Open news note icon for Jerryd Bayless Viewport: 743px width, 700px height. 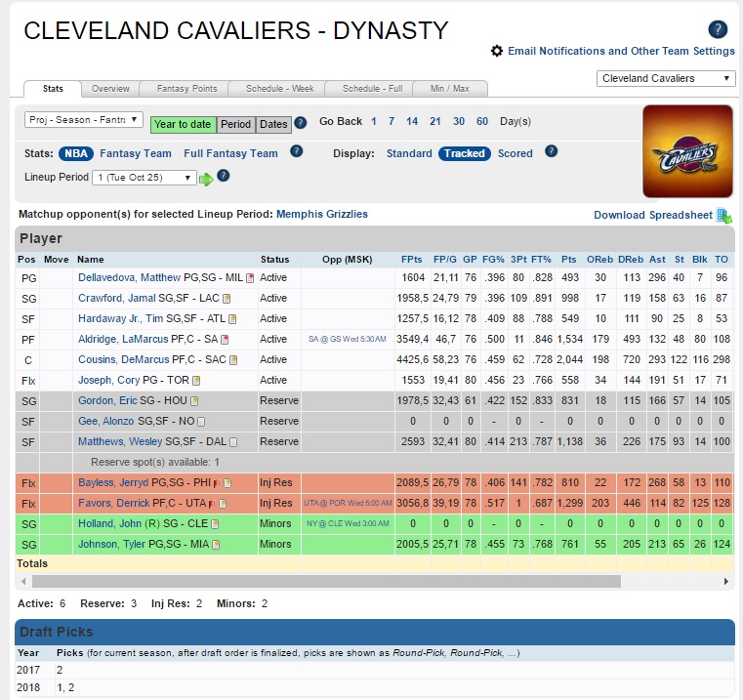227,483
